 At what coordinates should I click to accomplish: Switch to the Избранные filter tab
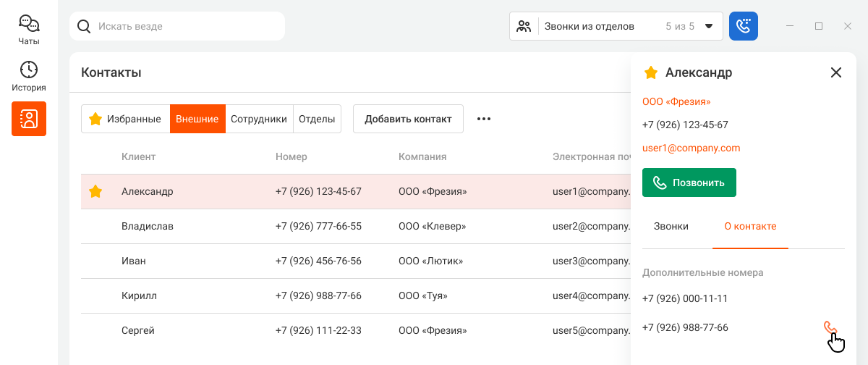(126, 119)
